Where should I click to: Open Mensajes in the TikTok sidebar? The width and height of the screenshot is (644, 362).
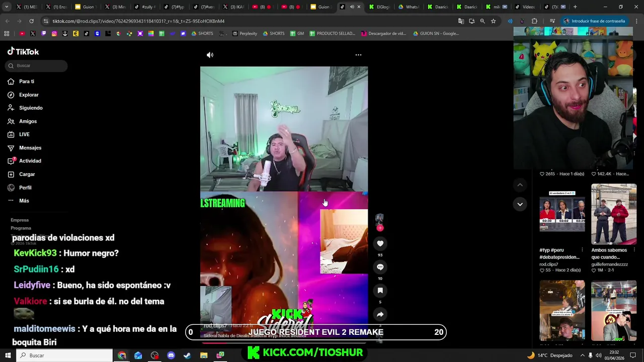[x=30, y=148]
